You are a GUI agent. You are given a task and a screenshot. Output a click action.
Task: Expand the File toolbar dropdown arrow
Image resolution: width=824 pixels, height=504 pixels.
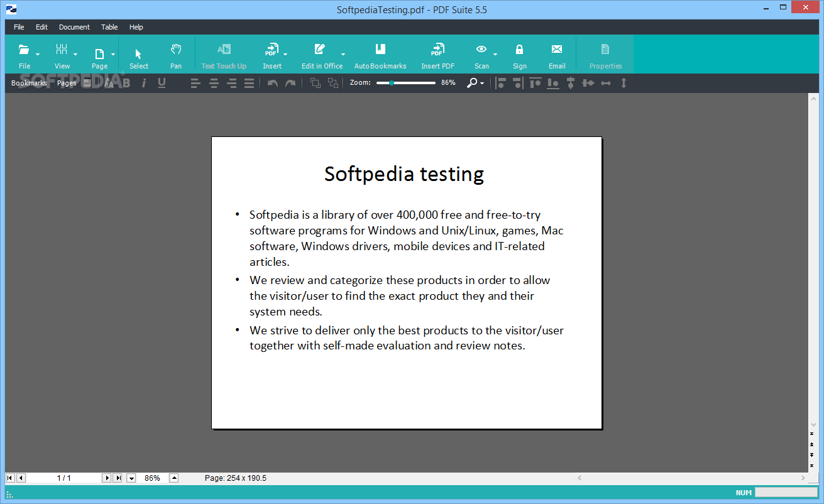38,54
